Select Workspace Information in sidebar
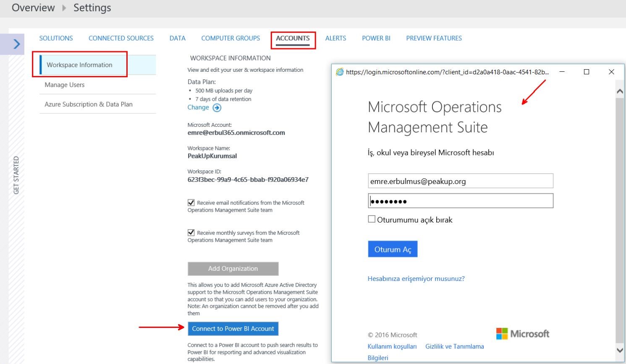Viewport: 626px width, 364px height. (98, 65)
